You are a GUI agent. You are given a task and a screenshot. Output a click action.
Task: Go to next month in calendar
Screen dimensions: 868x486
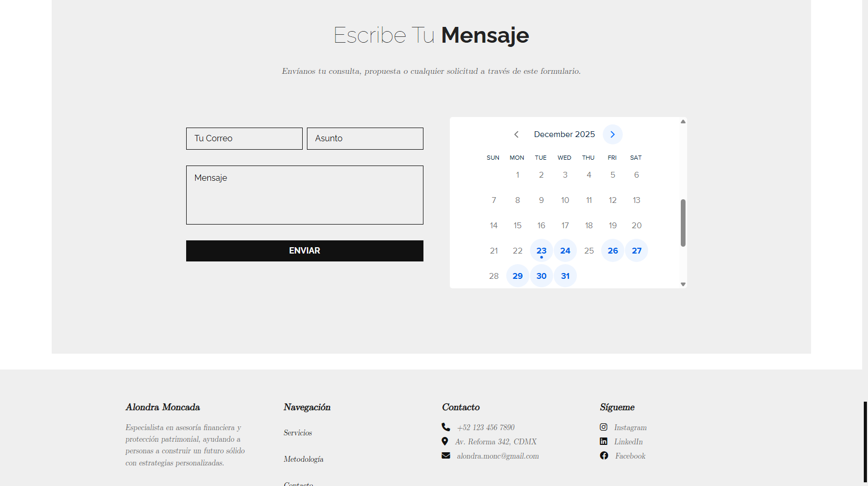[612, 134]
